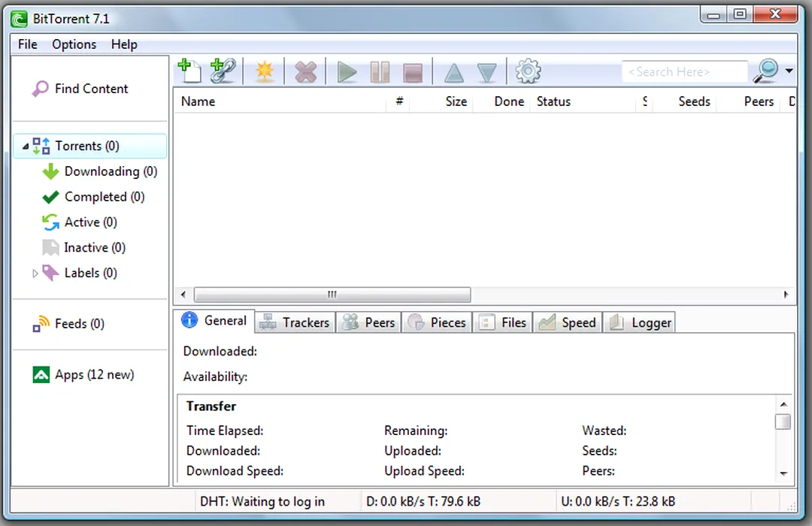Image resolution: width=812 pixels, height=526 pixels.
Task: Open the search provider dropdown arrow
Action: [x=789, y=71]
